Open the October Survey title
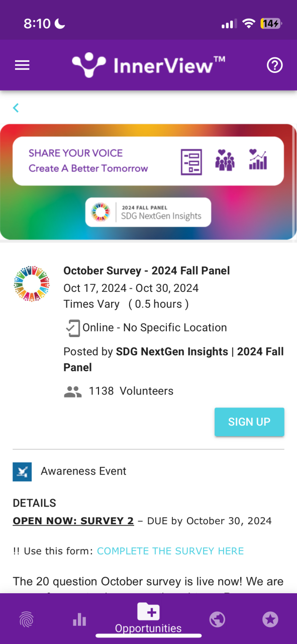Image resolution: width=297 pixels, height=644 pixels. [147, 271]
